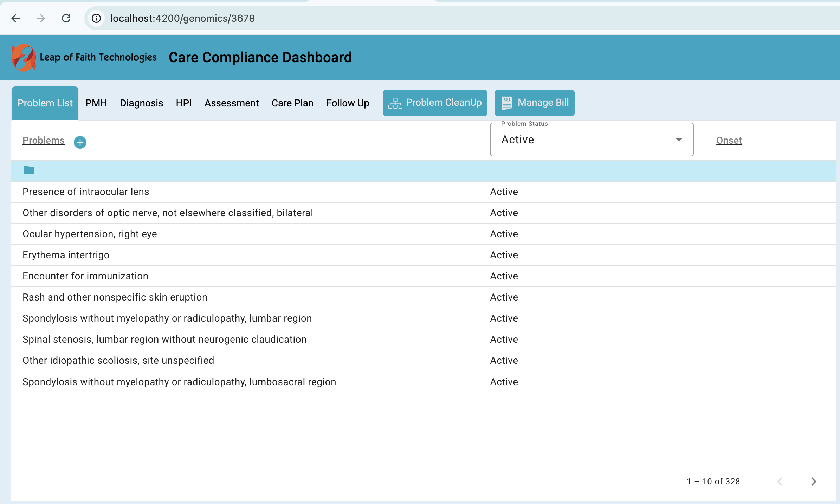The height and width of the screenshot is (504, 840).
Task: Open the Diagnosis tab
Action: tap(141, 103)
